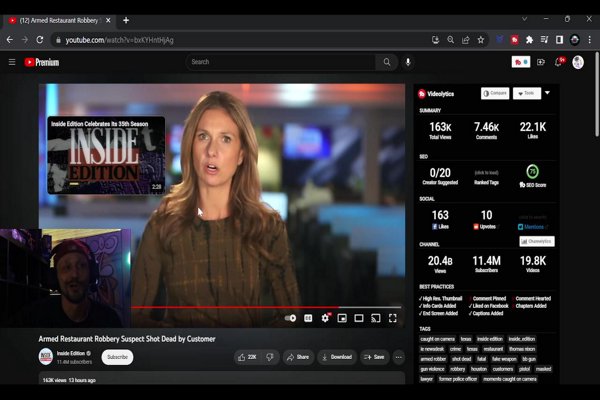This screenshot has height=400, width=600.
Task: Cast the video to a device
Action: point(376,318)
